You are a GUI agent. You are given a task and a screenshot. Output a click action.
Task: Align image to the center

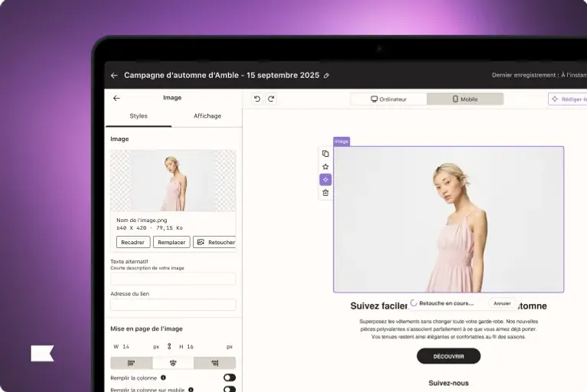173,363
